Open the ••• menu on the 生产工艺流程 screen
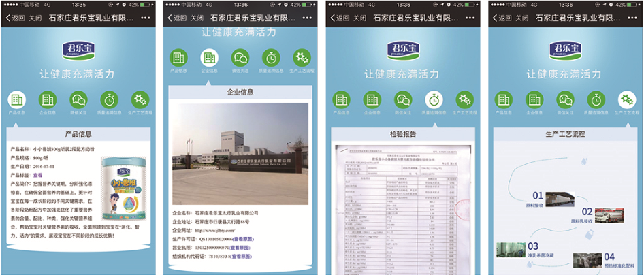 632,18
